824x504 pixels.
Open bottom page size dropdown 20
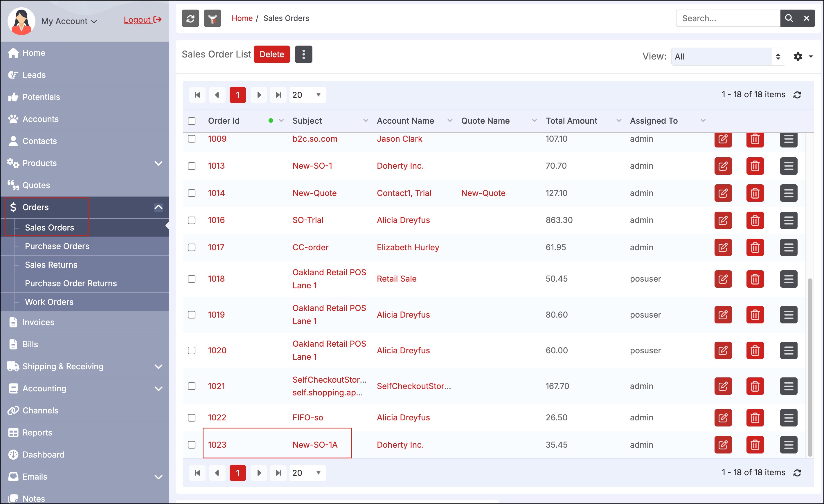(307, 473)
